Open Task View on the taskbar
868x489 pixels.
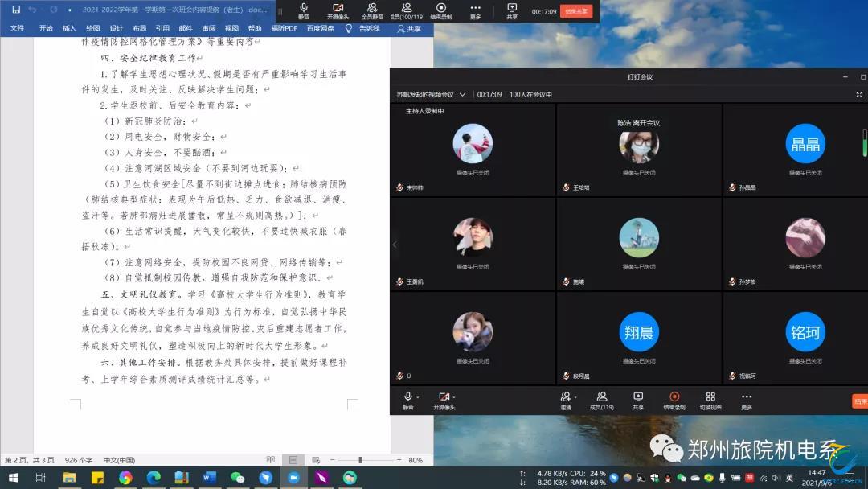click(x=40, y=478)
